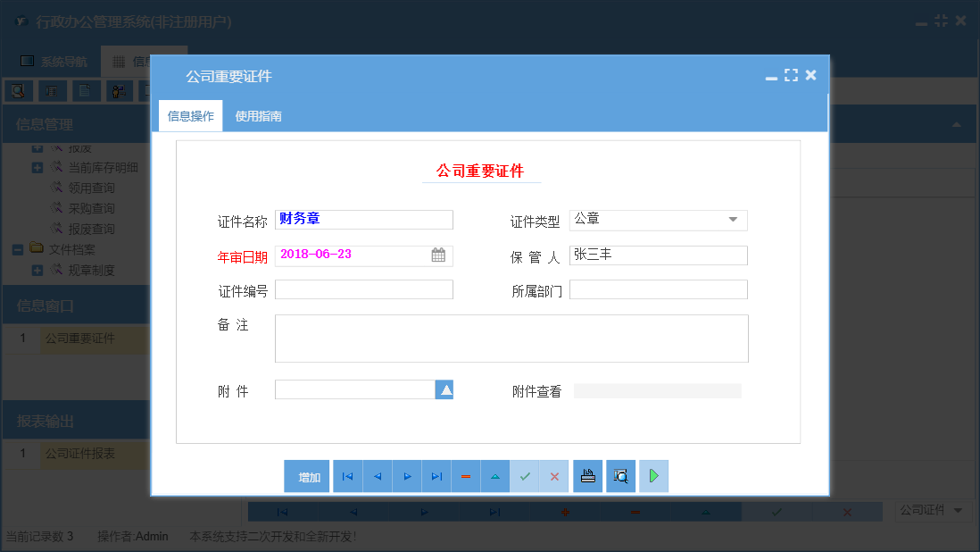Screen dimensions: 980x552
Task: Confirm changes with the green checkmark
Action: pos(525,476)
